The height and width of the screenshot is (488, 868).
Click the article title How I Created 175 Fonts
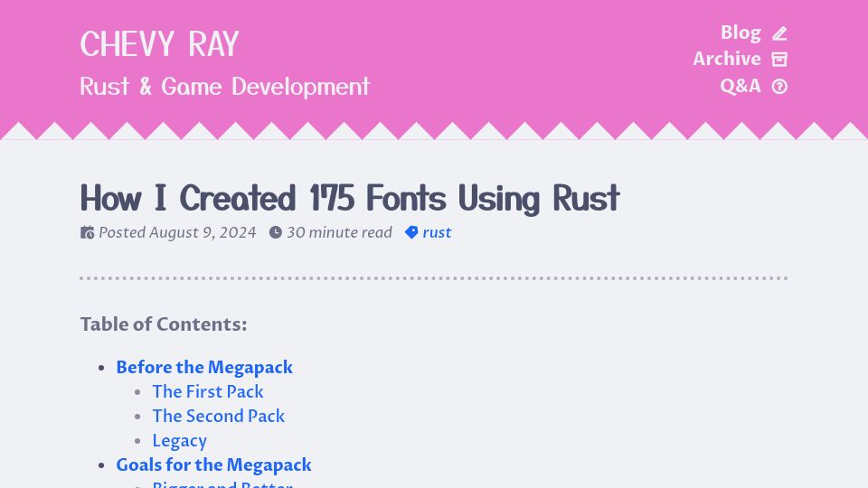tap(350, 198)
